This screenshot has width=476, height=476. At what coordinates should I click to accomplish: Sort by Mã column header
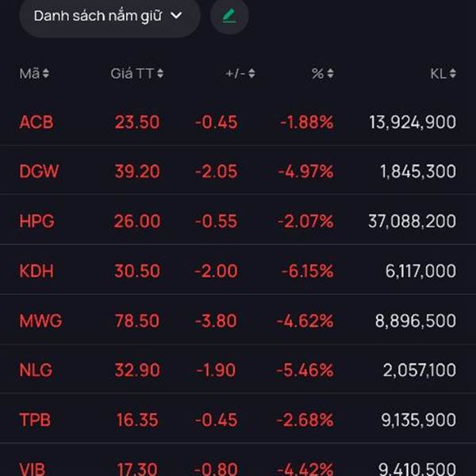tap(34, 74)
